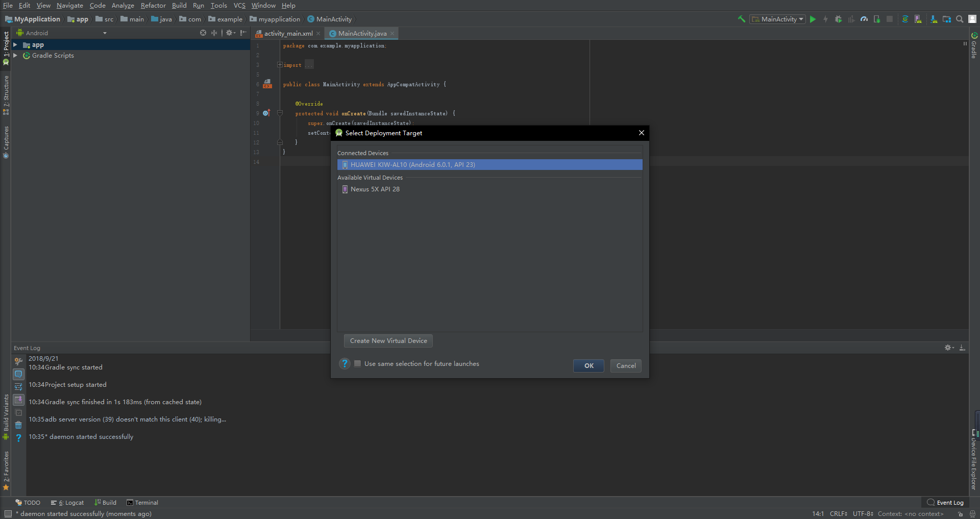
Task: Click the Stop square icon
Action: click(x=889, y=19)
